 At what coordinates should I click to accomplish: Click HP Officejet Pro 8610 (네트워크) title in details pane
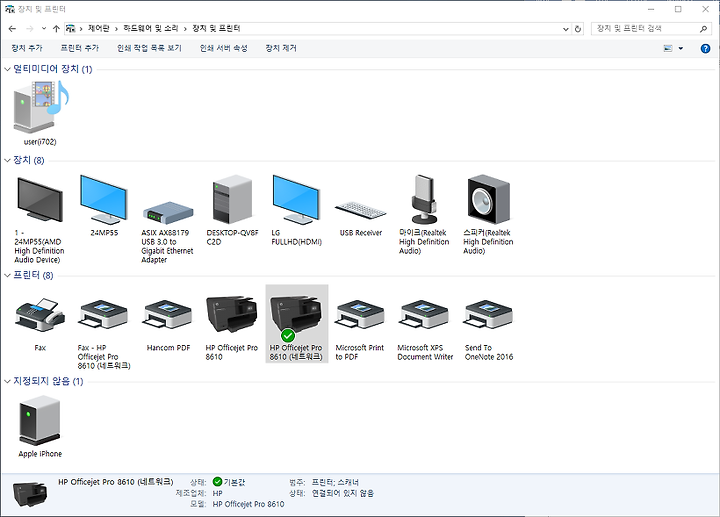click(116, 482)
